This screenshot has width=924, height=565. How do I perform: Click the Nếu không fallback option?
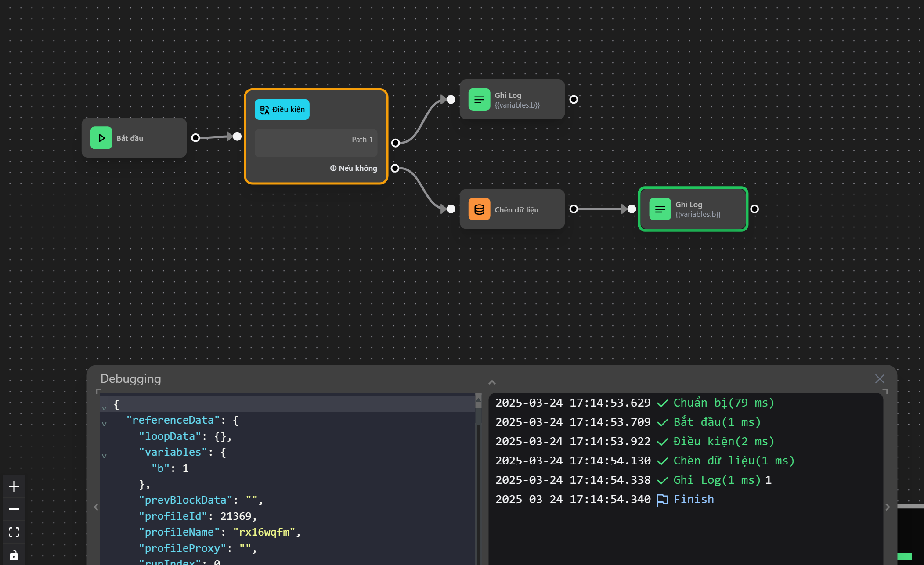coord(354,168)
